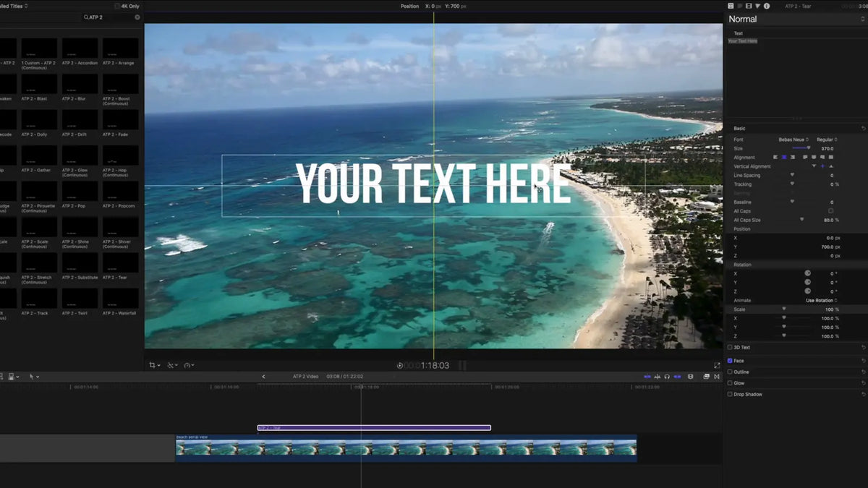Reset the Outline section
This screenshot has width=868, height=488.
pyautogui.click(x=863, y=372)
